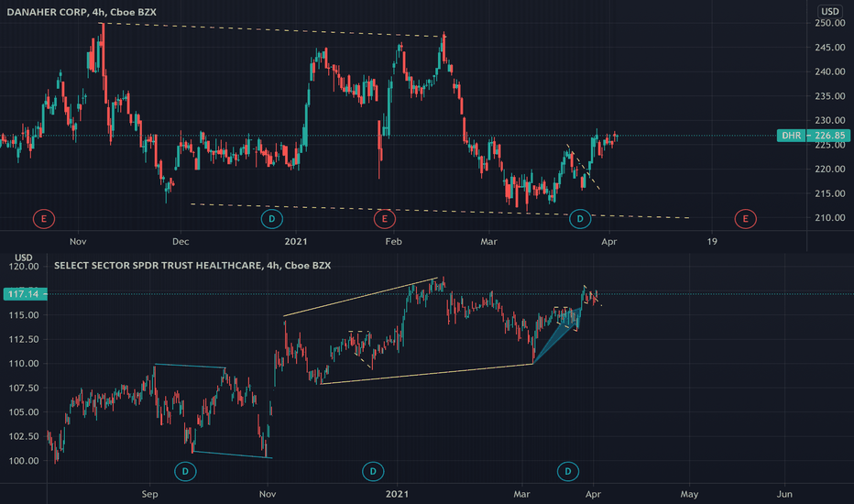Viewport: 854px width, 504px height.
Task: Click the 112.50 price axis label
Action: 24,339
